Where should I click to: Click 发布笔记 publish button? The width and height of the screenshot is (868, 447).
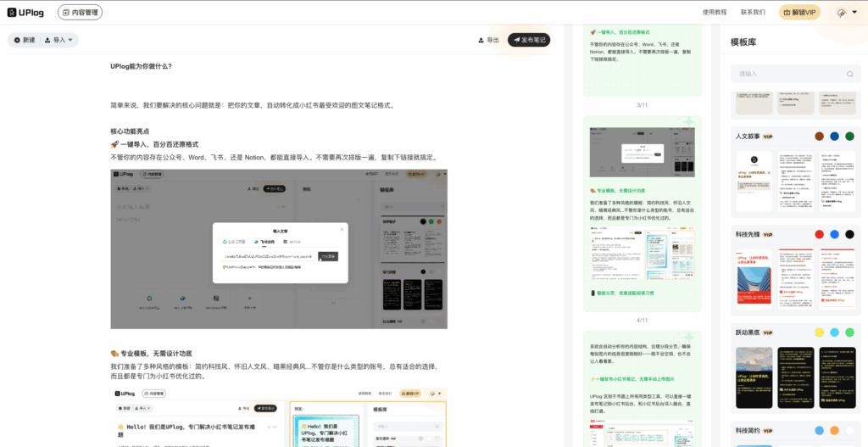coord(529,40)
